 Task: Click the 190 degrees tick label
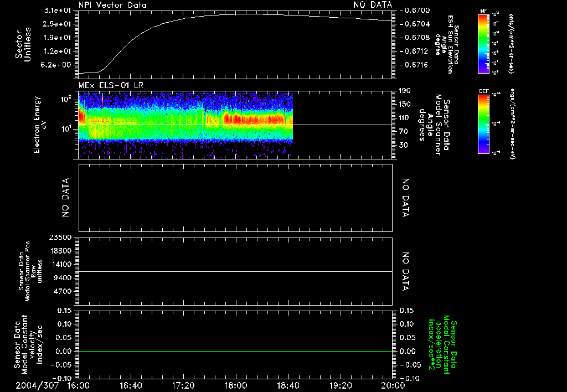tap(404, 91)
